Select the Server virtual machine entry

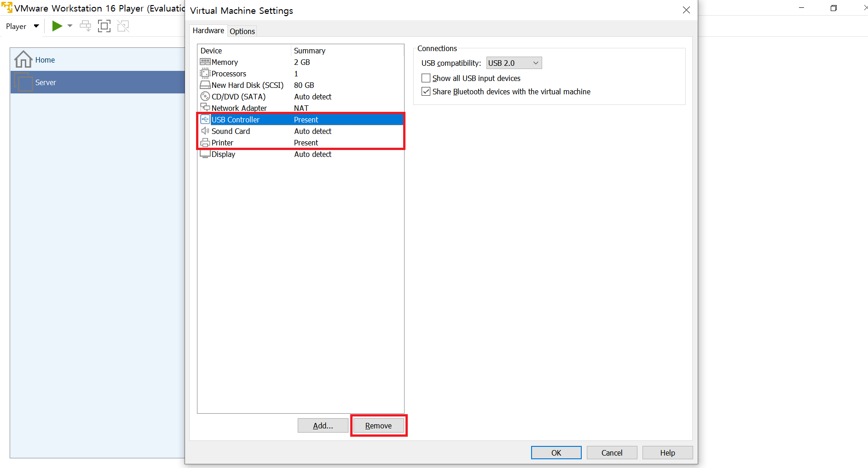click(98, 82)
